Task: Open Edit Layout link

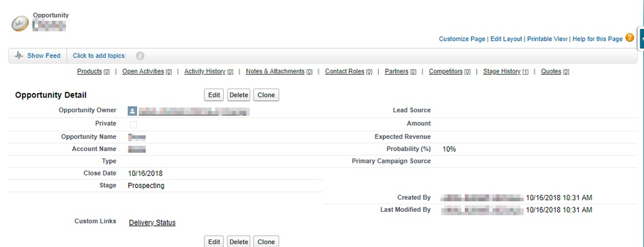Action: coord(506,39)
